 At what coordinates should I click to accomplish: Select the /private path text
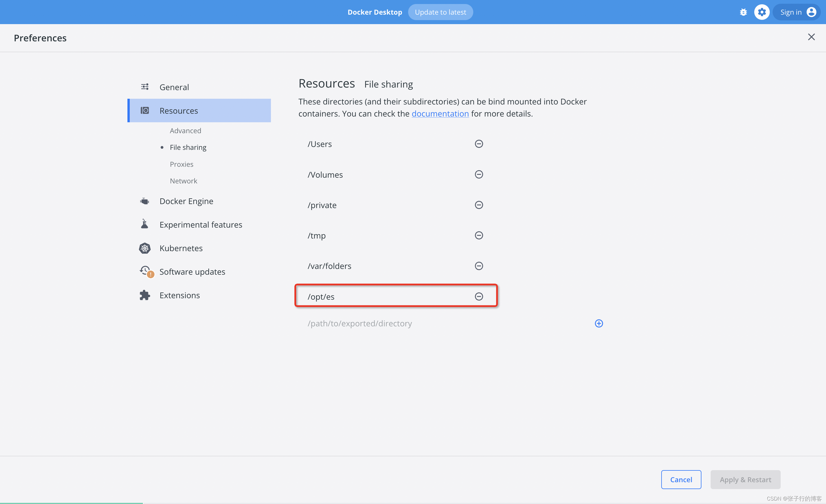tap(322, 205)
